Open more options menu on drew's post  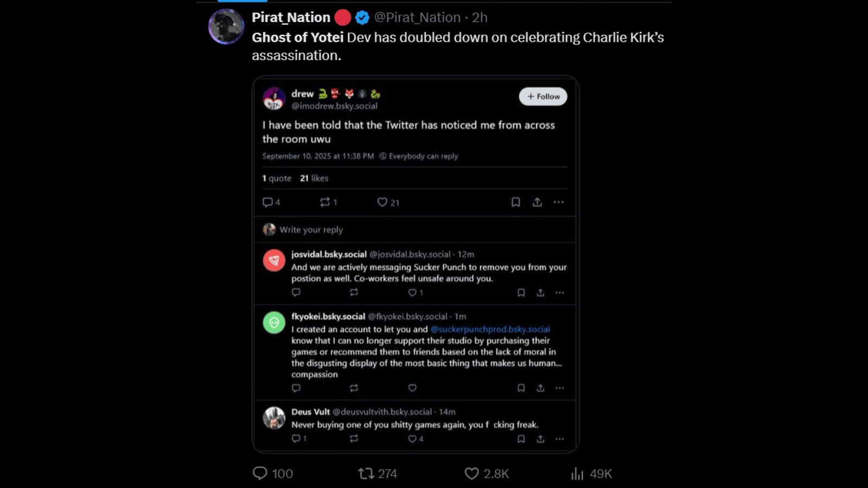[x=559, y=202]
